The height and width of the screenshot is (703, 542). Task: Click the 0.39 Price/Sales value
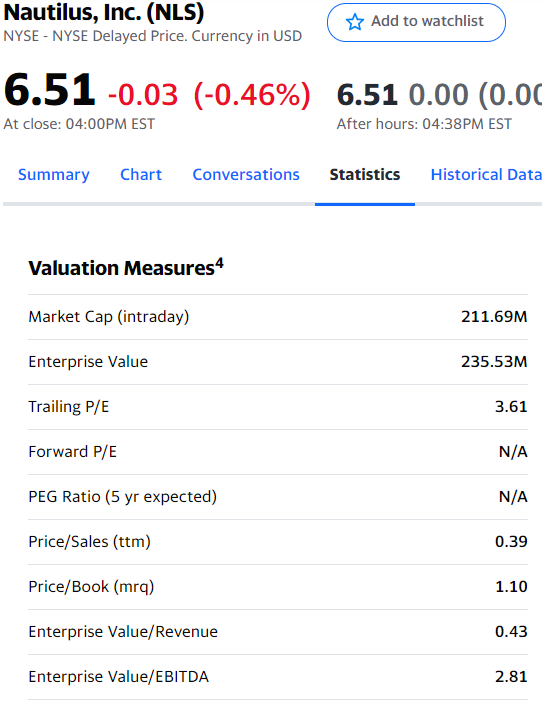pyautogui.click(x=511, y=542)
